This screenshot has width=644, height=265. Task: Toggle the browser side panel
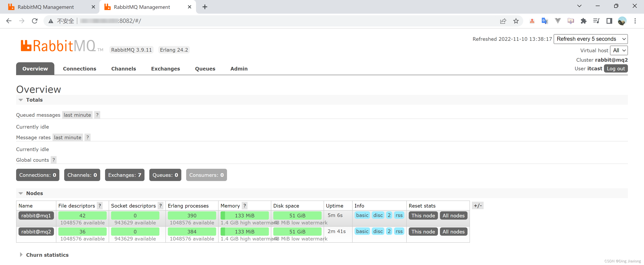coord(609,21)
